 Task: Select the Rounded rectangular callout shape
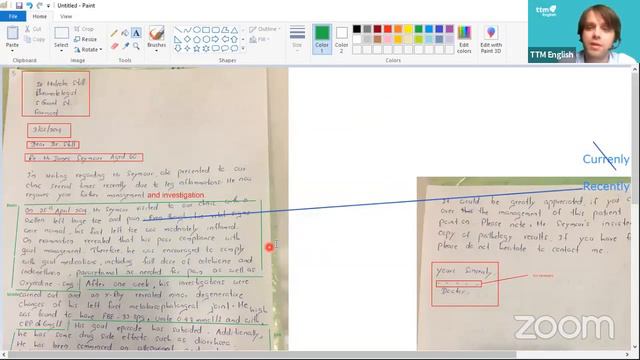(216, 48)
